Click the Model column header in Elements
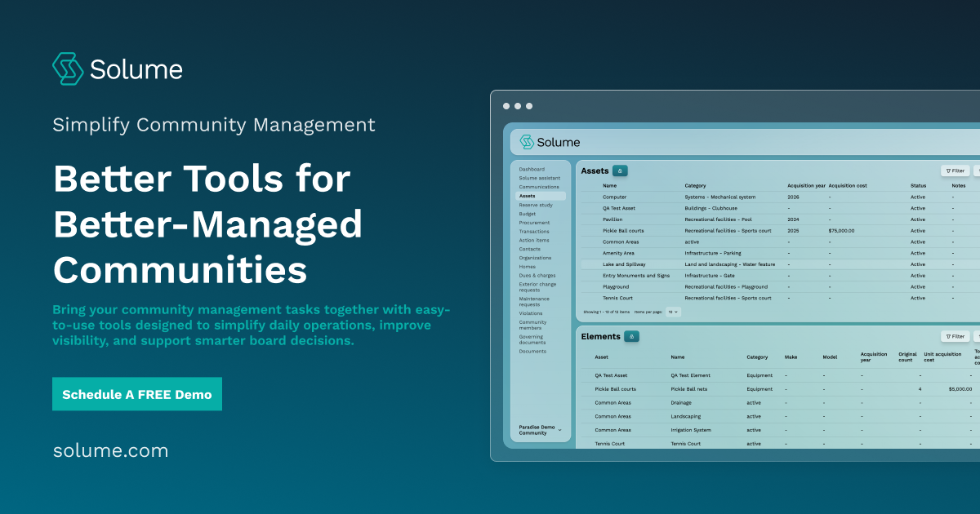The height and width of the screenshot is (514, 980). point(831,357)
